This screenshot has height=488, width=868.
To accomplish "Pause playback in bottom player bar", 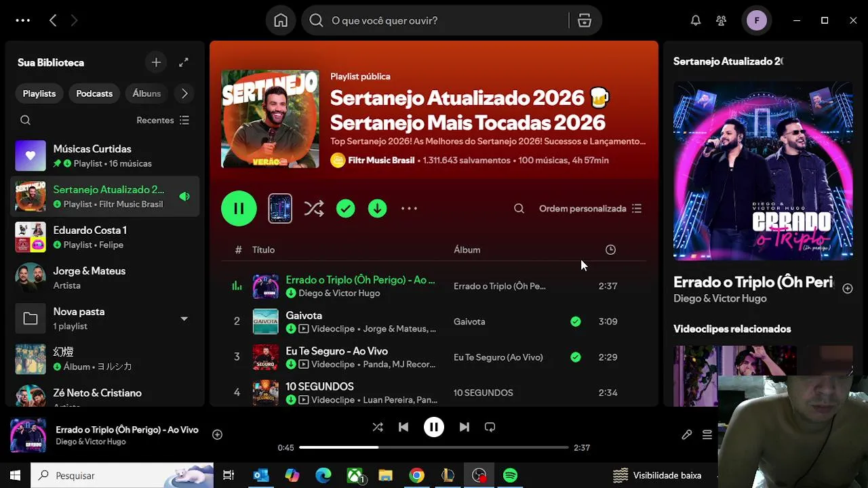I will [434, 427].
